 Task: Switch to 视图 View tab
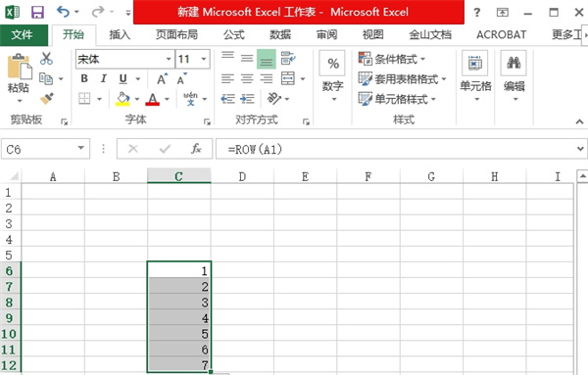(372, 35)
